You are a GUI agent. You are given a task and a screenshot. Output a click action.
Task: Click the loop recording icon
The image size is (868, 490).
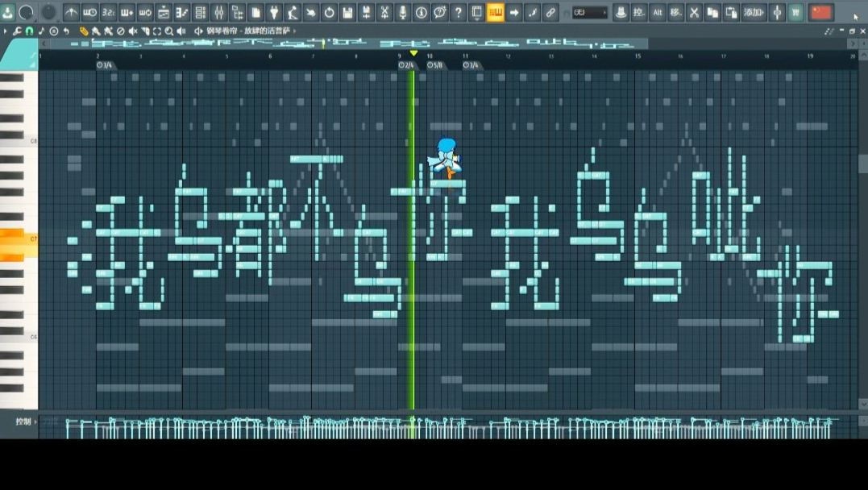[145, 12]
